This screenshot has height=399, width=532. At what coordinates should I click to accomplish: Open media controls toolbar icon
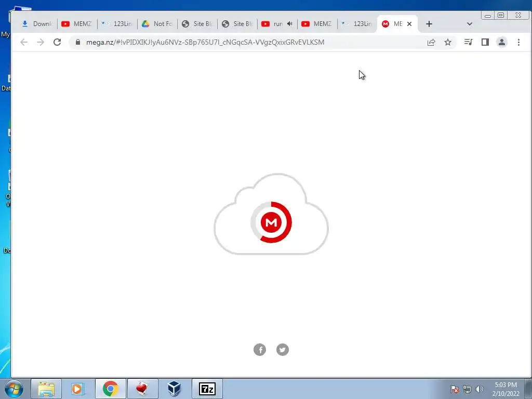pos(469,42)
